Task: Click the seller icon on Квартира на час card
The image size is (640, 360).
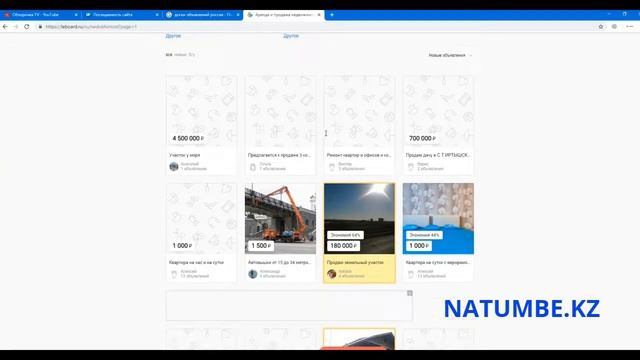Action: point(174,274)
